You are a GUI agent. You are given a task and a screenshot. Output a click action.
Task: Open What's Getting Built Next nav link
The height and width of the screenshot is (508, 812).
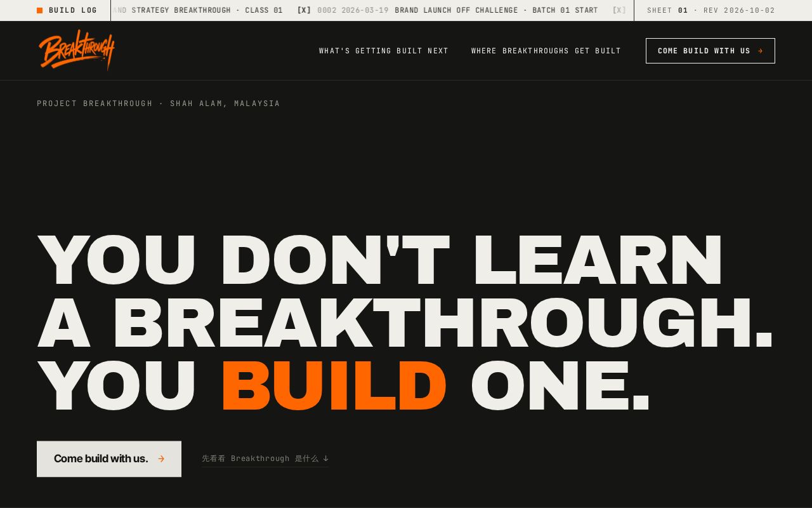384,51
